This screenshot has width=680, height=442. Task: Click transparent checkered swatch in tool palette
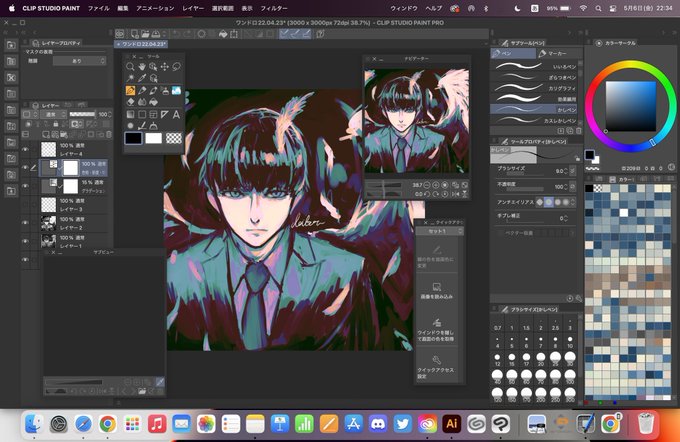pyautogui.click(x=174, y=138)
